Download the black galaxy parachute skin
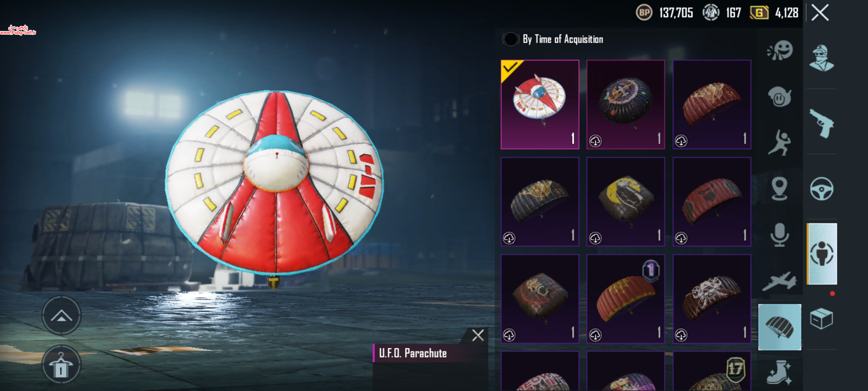Image resolution: width=868 pixels, height=391 pixels. pos(595,141)
